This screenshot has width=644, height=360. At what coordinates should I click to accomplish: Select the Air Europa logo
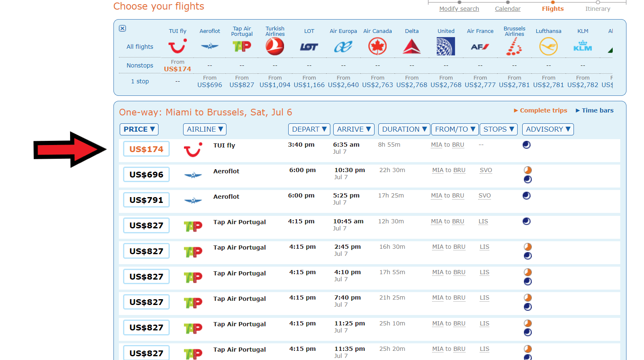[343, 47]
